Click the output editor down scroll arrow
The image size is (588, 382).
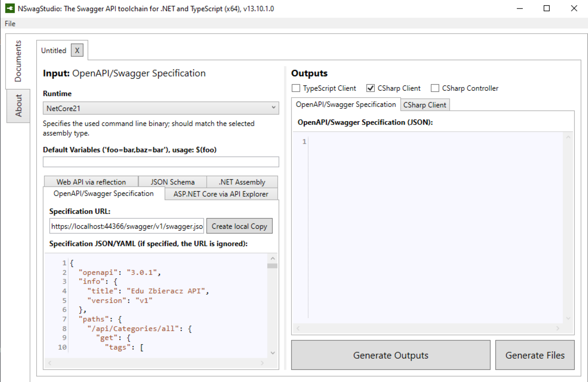pos(568,318)
